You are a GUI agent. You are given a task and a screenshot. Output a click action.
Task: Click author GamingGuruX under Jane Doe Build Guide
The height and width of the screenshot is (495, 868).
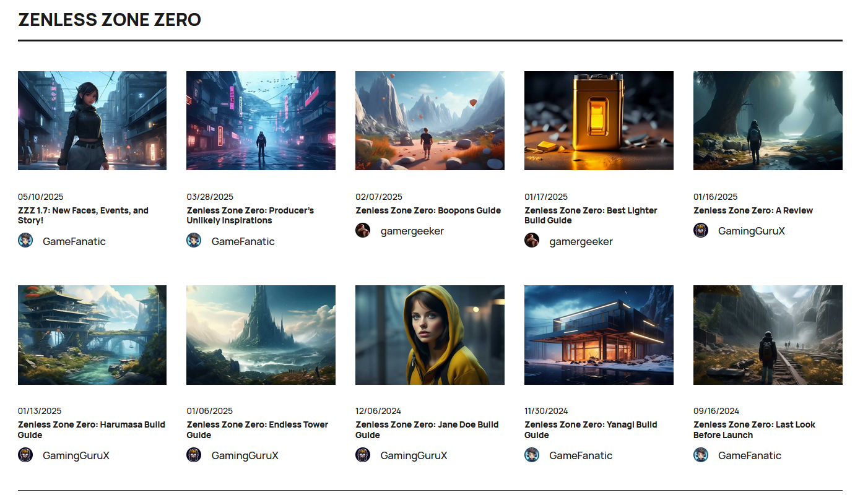414,455
